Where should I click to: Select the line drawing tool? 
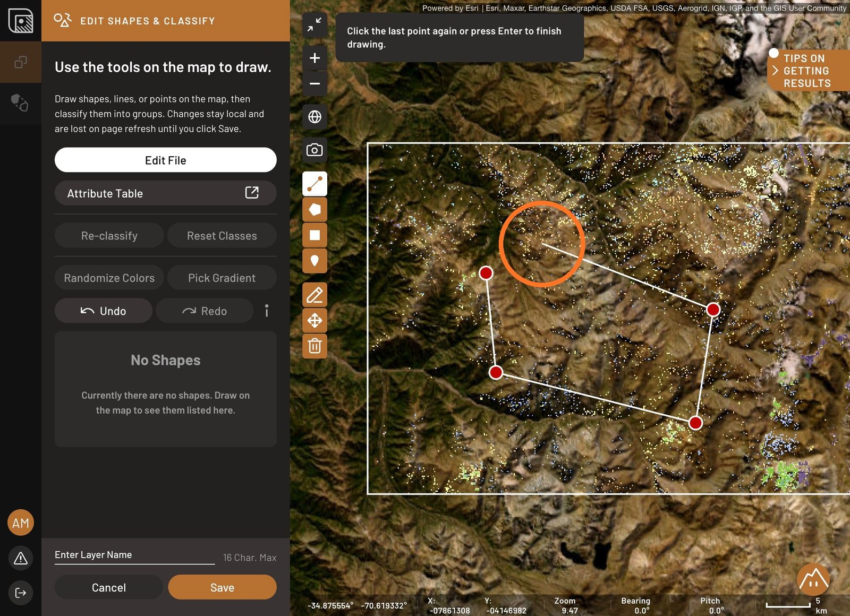314,184
